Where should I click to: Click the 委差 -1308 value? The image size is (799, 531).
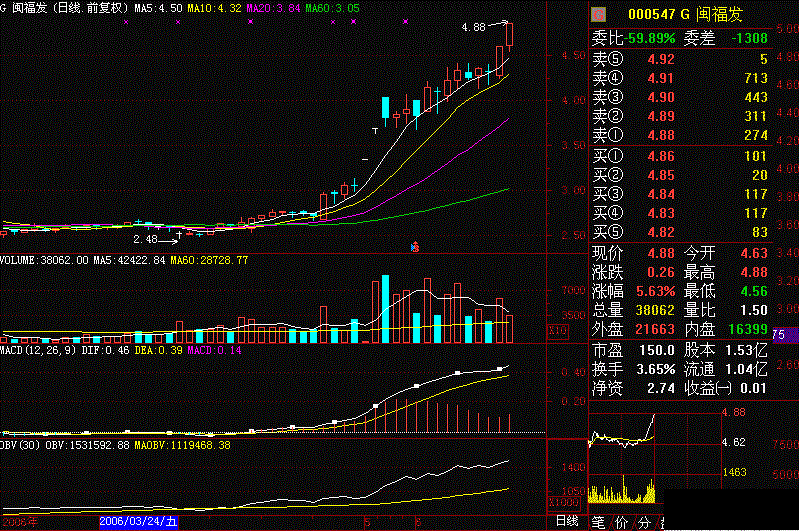click(749, 38)
